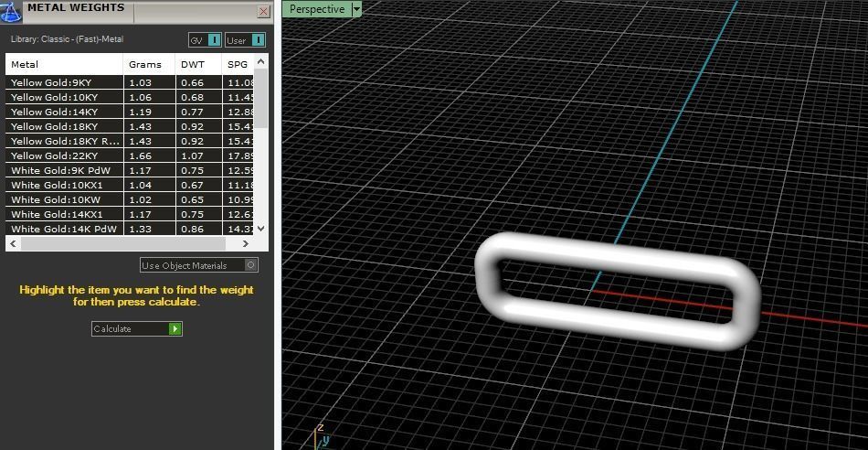Click the vertical scrollbar thumb in metal list
This screenshot has width=868, height=450.
click(260, 99)
